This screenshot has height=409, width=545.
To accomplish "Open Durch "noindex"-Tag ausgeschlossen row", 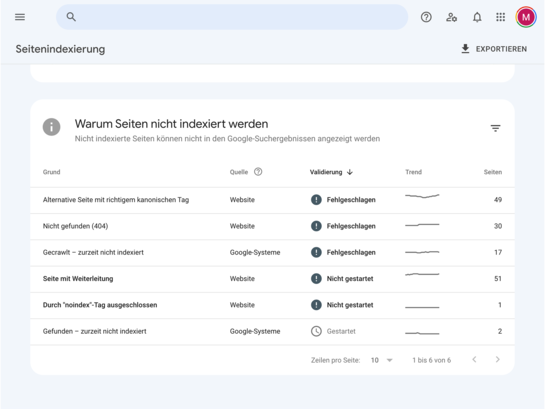I will [272, 305].
